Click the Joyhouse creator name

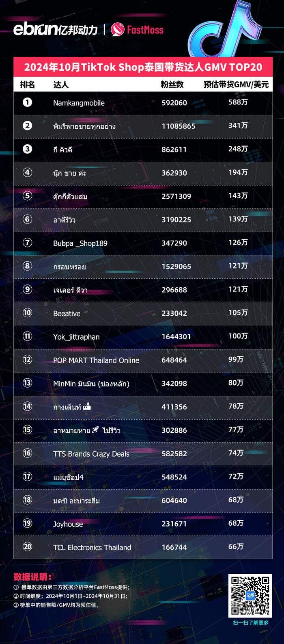pos(68,524)
